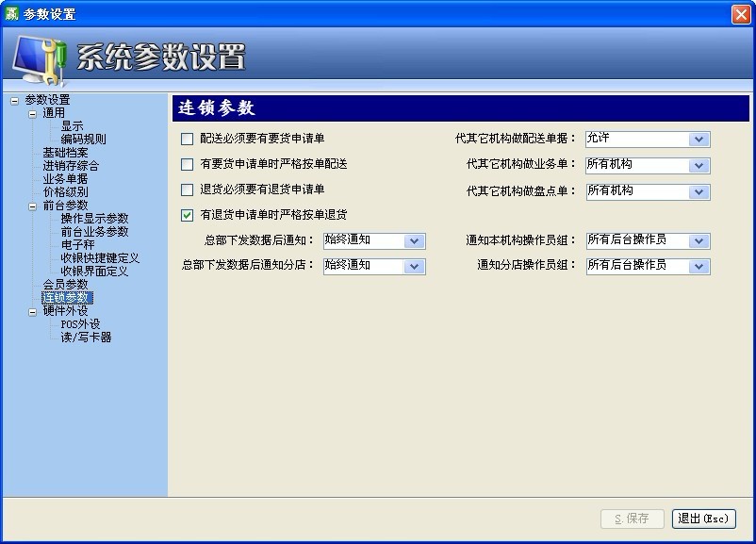The height and width of the screenshot is (544, 756).
Task: Open 进销存综合 settings page
Action: pos(71,165)
